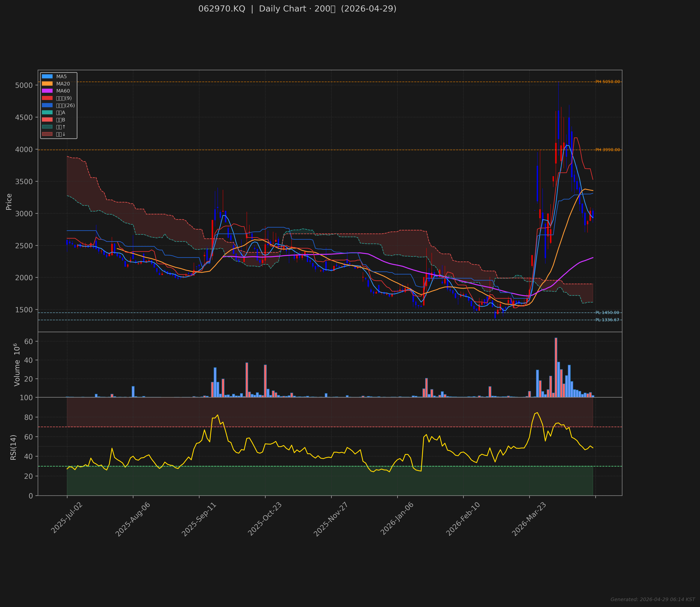Click the legend entry with down arrow
This screenshot has width=700, height=607.
pyautogui.click(x=61, y=134)
